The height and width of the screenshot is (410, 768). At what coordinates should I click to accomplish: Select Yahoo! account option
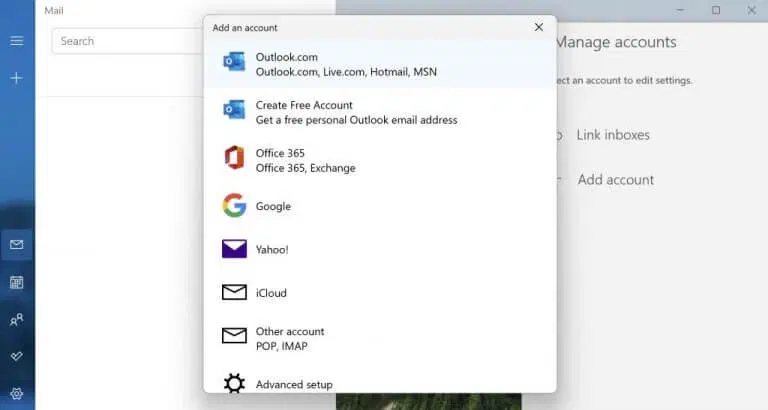380,249
